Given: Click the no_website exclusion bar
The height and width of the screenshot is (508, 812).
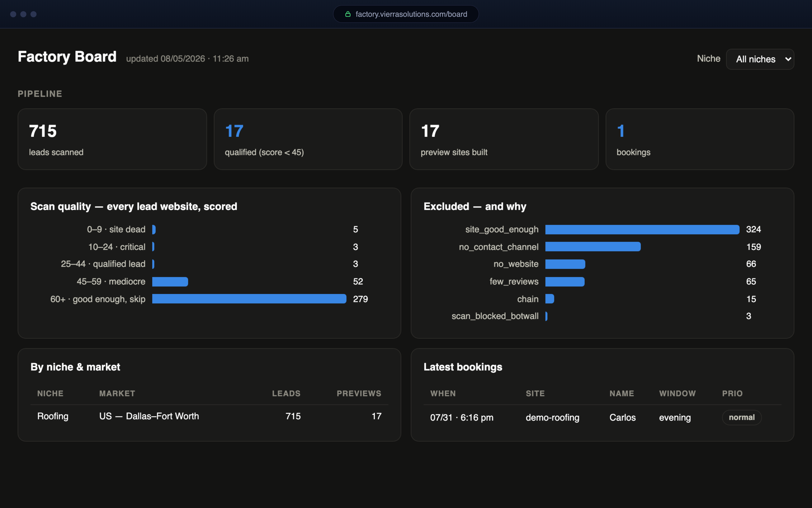Looking at the screenshot, I should pyautogui.click(x=565, y=264).
